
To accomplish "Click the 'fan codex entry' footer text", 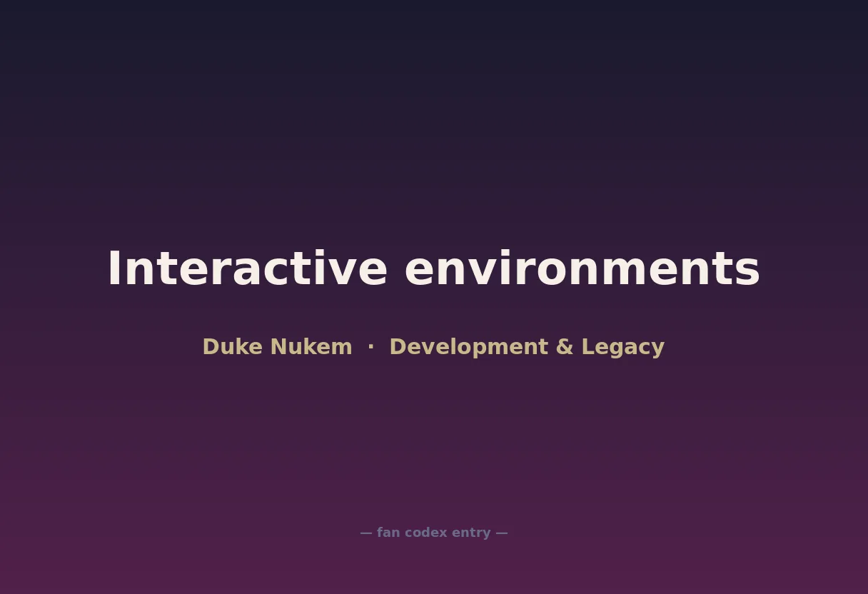I will tap(433, 533).
